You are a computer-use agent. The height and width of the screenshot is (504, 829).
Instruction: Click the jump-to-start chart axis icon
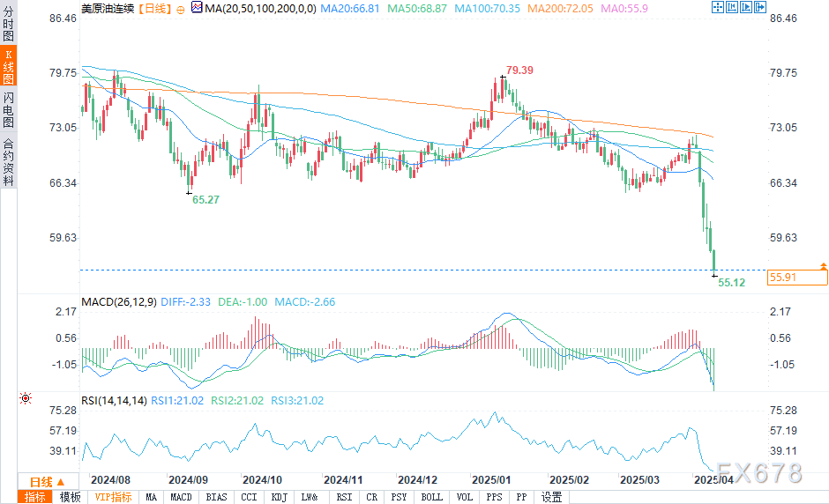pos(732,7)
